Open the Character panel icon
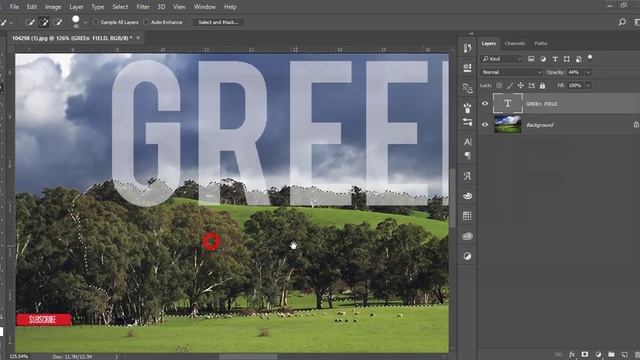 pos(467,142)
